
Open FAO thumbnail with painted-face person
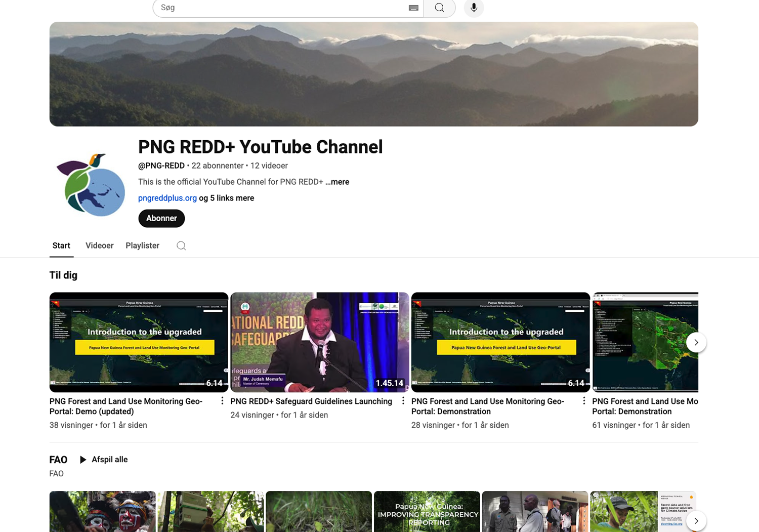point(103,511)
